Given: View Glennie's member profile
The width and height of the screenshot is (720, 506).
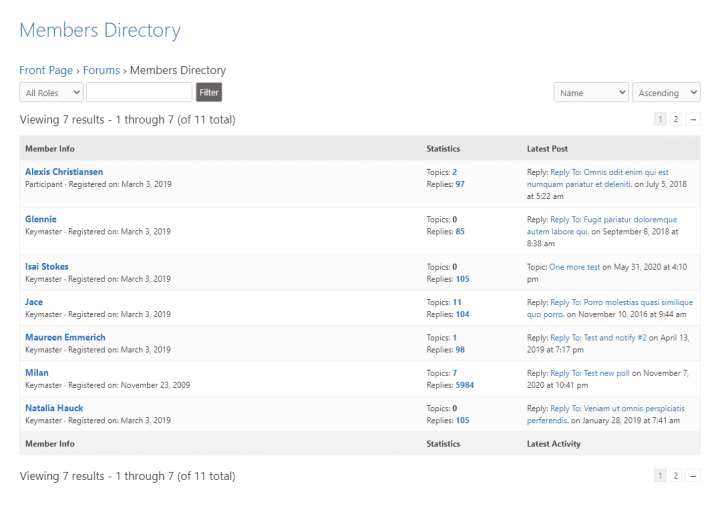Looking at the screenshot, I should 41,219.
